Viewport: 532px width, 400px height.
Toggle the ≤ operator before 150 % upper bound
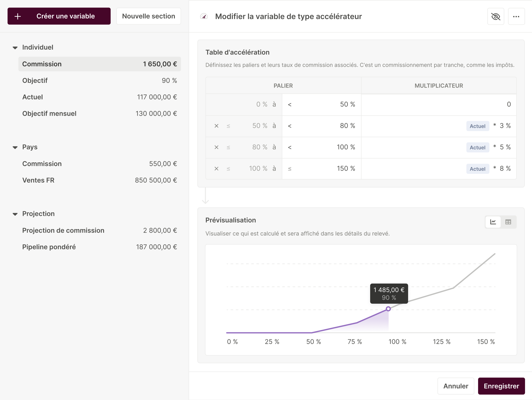coord(290,169)
